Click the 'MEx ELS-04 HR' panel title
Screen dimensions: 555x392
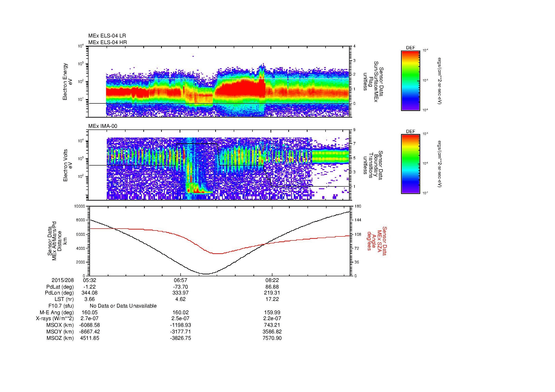(107, 42)
